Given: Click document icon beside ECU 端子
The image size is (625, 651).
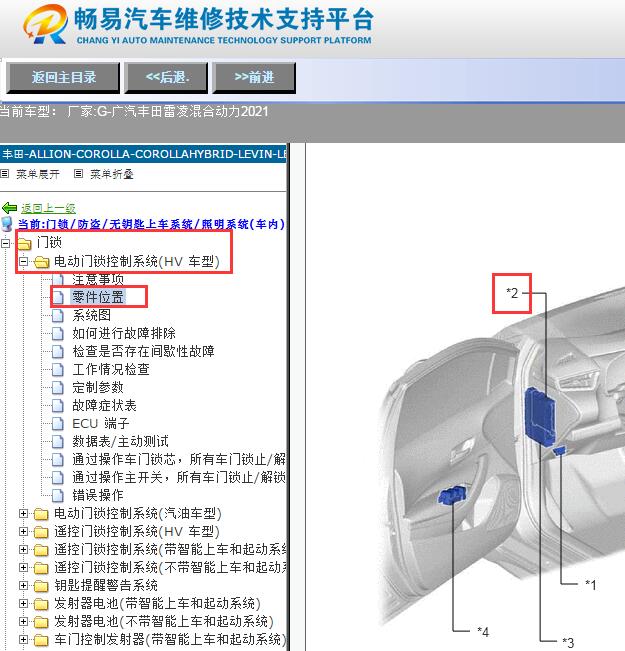Looking at the screenshot, I should pyautogui.click(x=58, y=424).
